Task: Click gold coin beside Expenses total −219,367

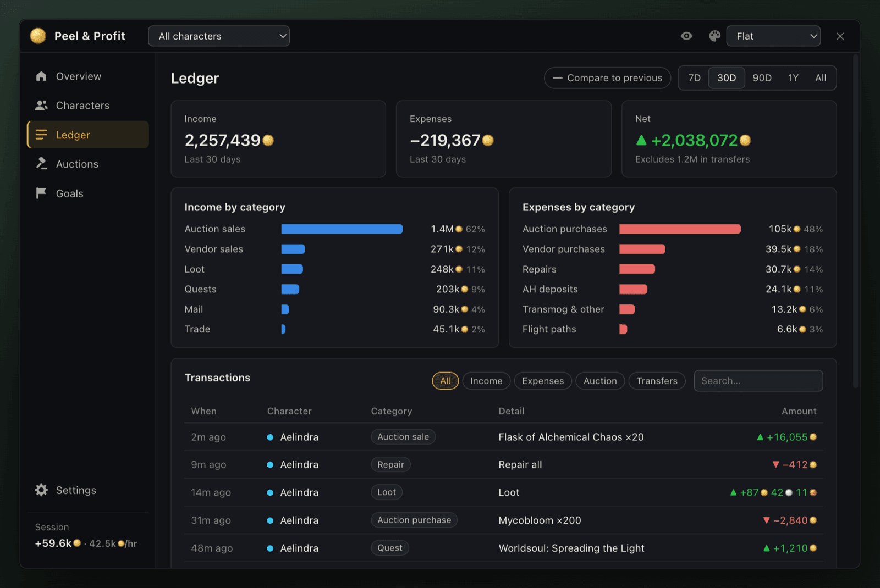Action: 488,141
